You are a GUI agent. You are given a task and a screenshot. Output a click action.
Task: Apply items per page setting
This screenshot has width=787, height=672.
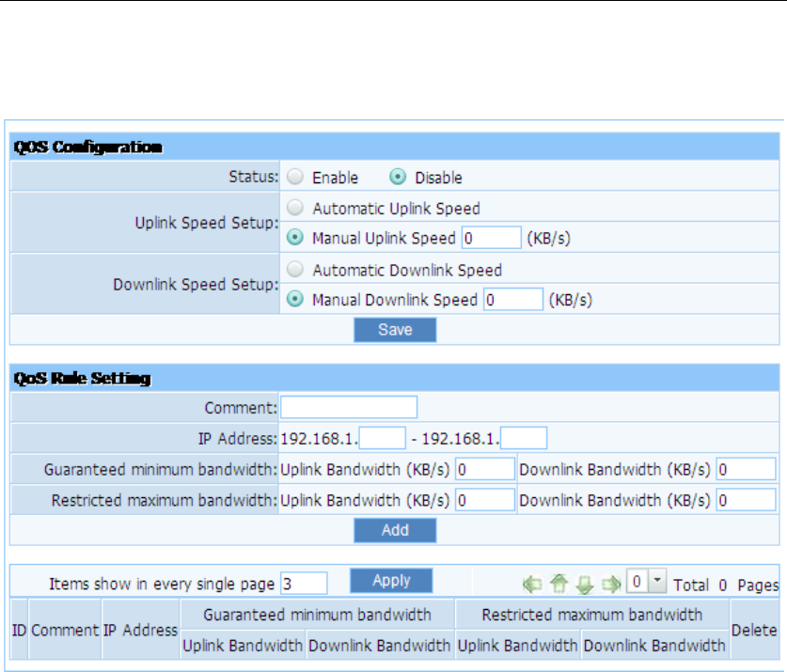pos(391,581)
